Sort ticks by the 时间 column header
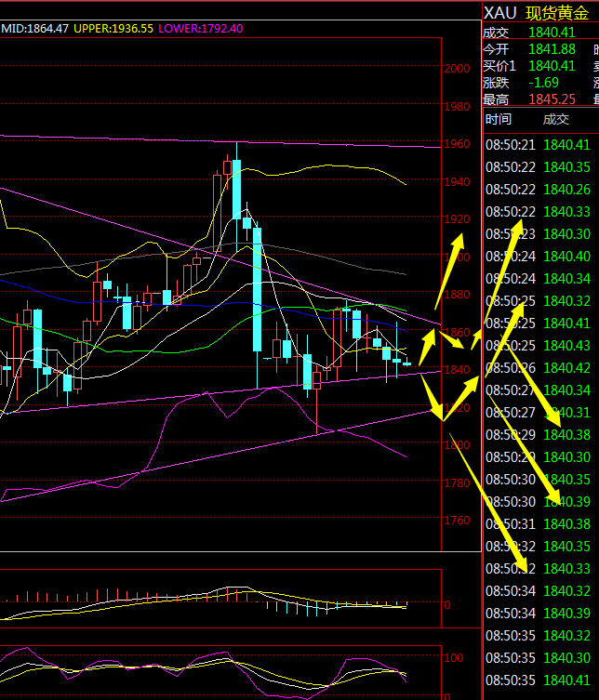The height and width of the screenshot is (700, 599). pyautogui.click(x=499, y=119)
